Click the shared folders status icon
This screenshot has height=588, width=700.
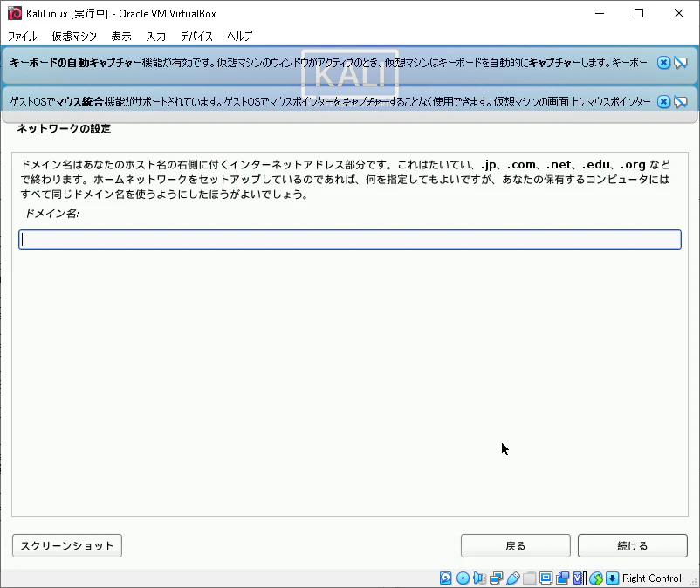[530, 578]
